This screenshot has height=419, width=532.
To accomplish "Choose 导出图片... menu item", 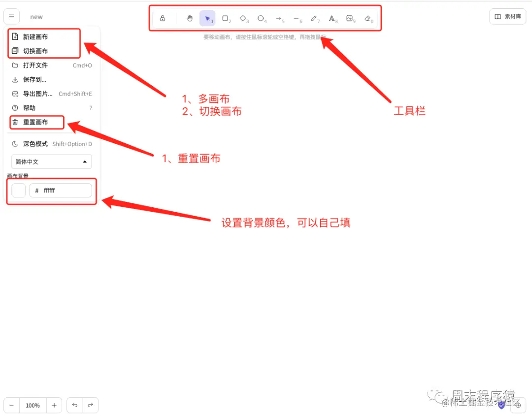I will click(52, 94).
